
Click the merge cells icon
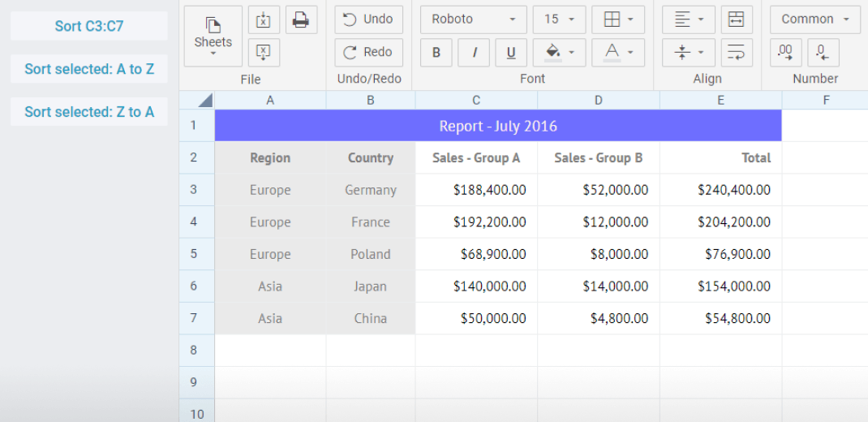tap(737, 20)
